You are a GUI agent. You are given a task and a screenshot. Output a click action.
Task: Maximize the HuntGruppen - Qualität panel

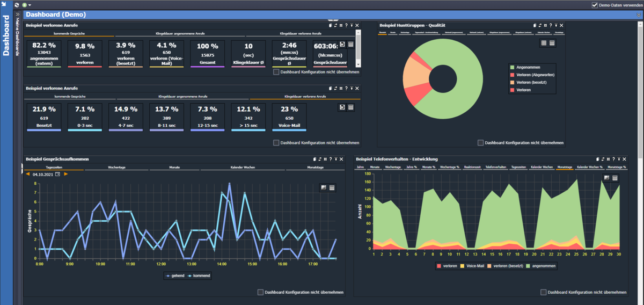pyautogui.click(x=546, y=25)
